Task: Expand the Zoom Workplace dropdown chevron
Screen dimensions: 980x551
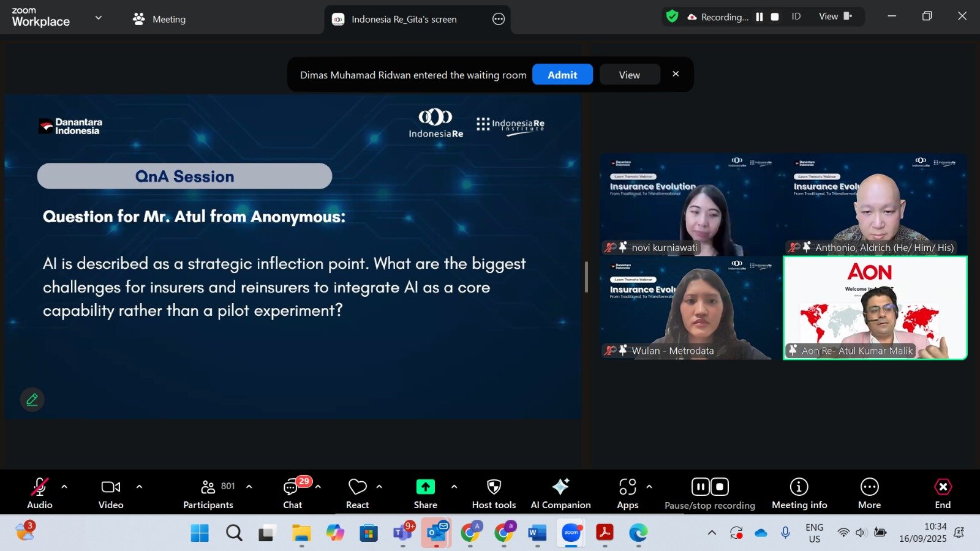Action: [x=98, y=18]
